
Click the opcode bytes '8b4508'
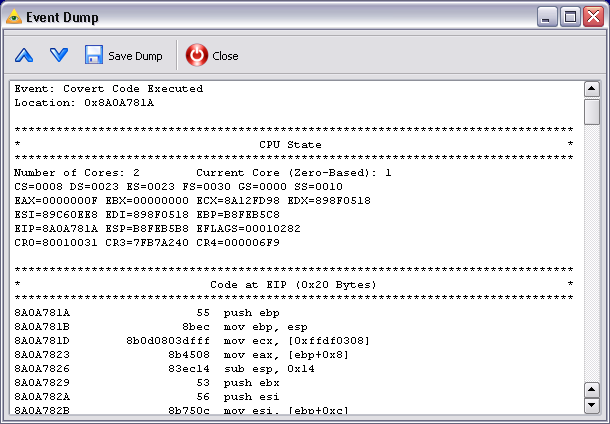[189, 355]
